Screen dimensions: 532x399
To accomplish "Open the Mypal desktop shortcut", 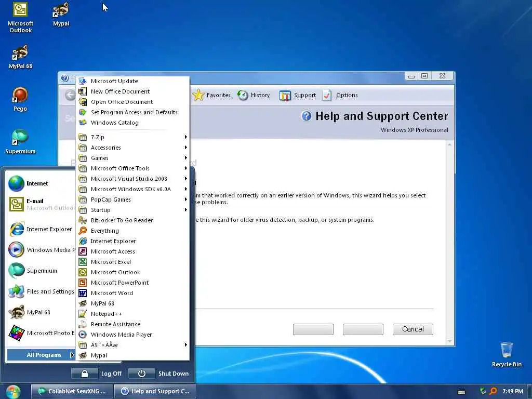I will pyautogui.click(x=61, y=15).
